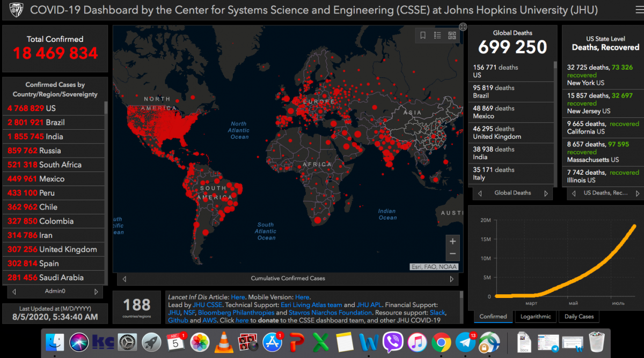Open Photo Booth in dock

[248, 342]
